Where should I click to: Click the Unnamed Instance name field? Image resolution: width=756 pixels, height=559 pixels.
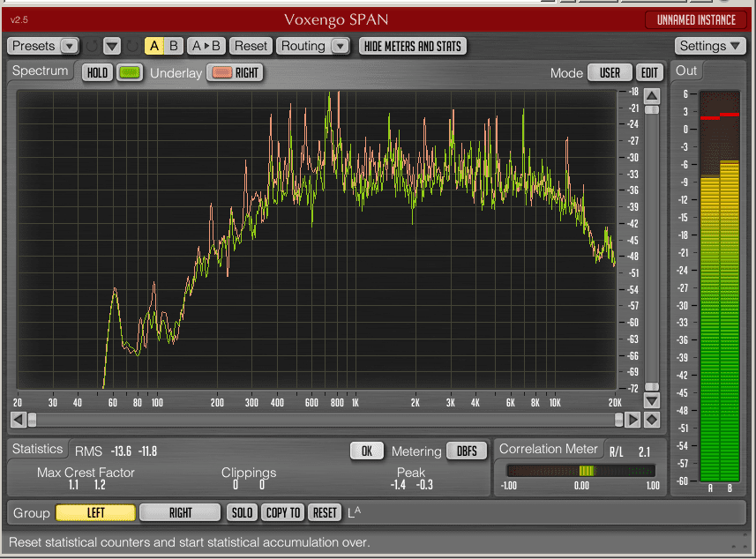point(696,20)
